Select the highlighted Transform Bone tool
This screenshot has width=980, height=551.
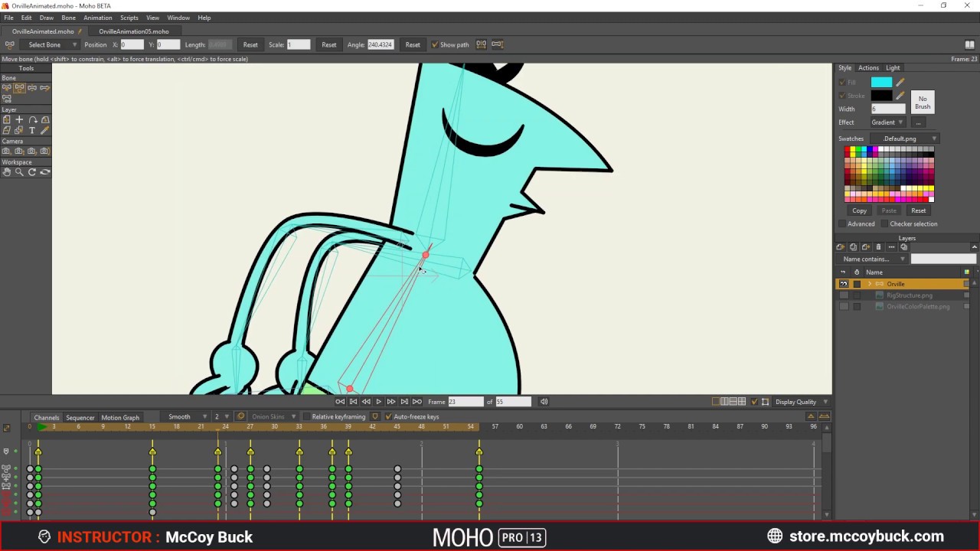[x=19, y=88]
